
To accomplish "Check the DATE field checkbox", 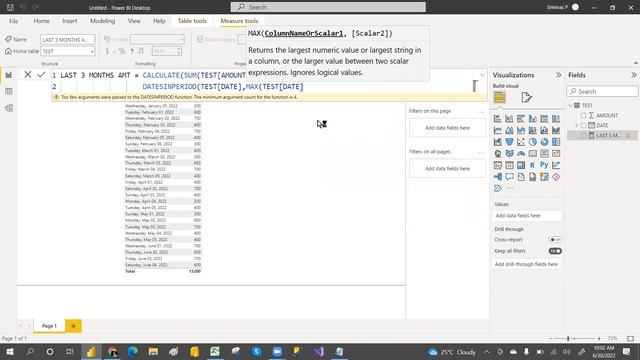I will pyautogui.click(x=583, y=125).
